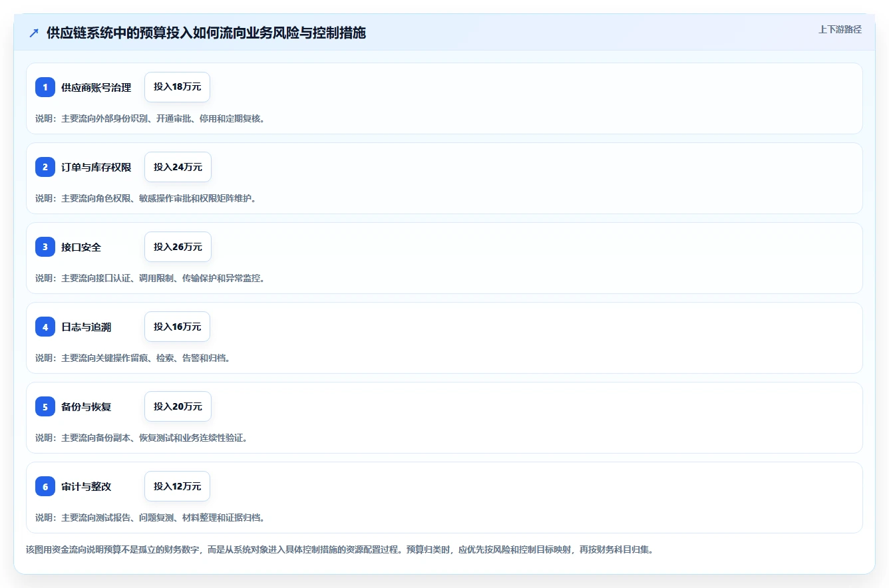Click the description about 角色权限、敏感操作审批

(146, 198)
